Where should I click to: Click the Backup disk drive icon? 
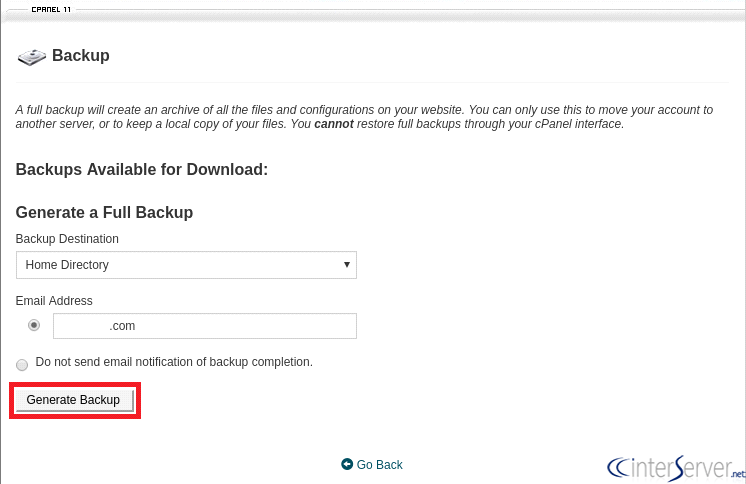tap(32, 57)
